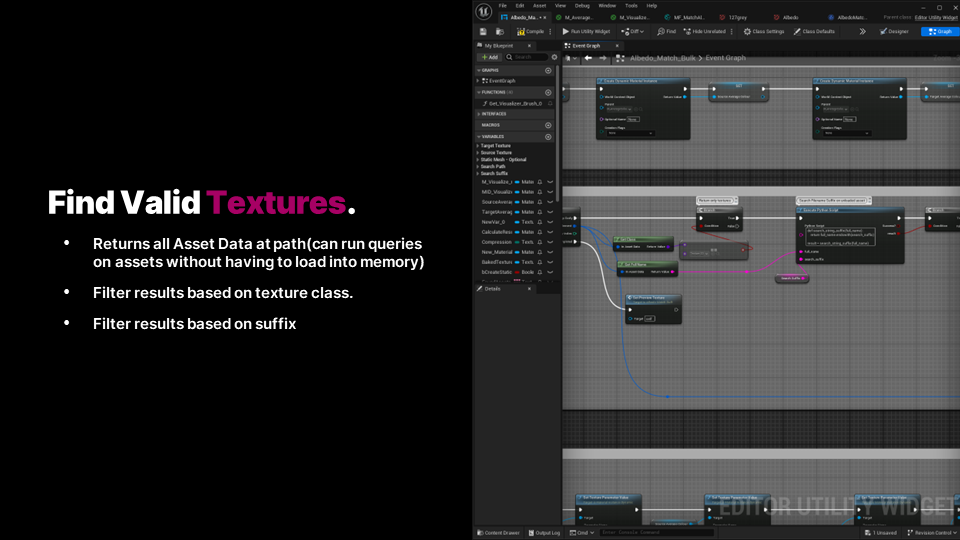Open the Edit menu
The height and width of the screenshot is (540, 960).
tap(520, 6)
